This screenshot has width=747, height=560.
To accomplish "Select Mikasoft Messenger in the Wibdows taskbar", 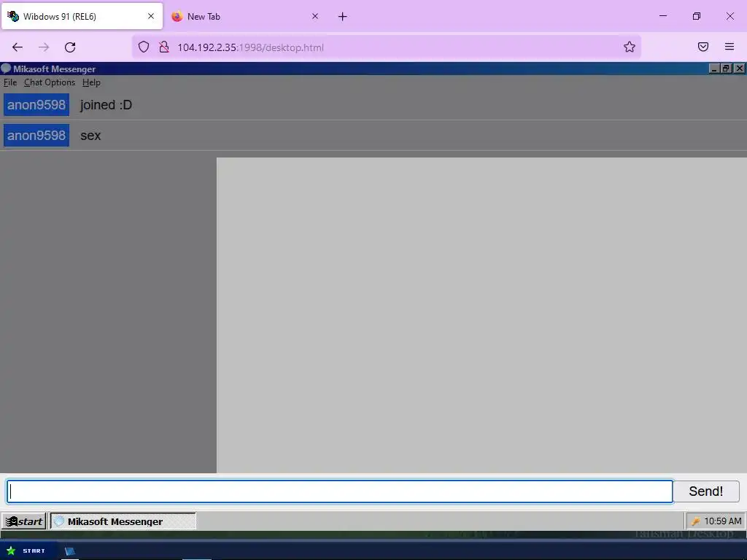I will pos(123,521).
